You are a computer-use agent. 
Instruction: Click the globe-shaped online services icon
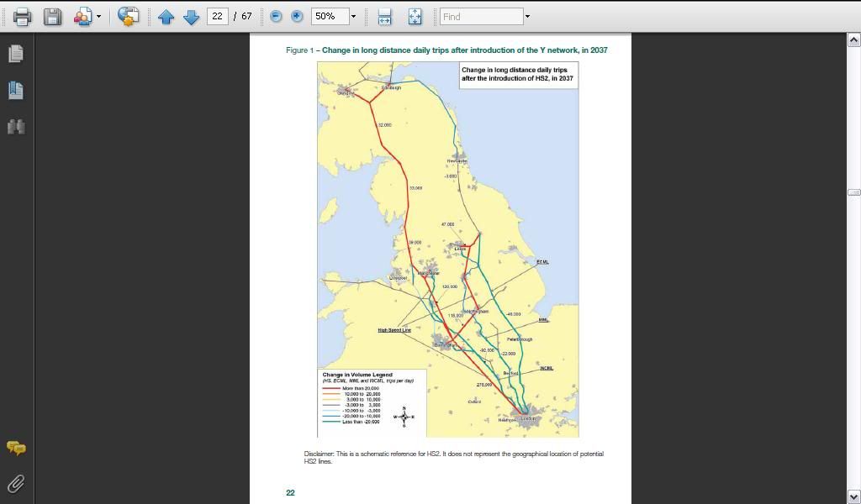click(128, 16)
